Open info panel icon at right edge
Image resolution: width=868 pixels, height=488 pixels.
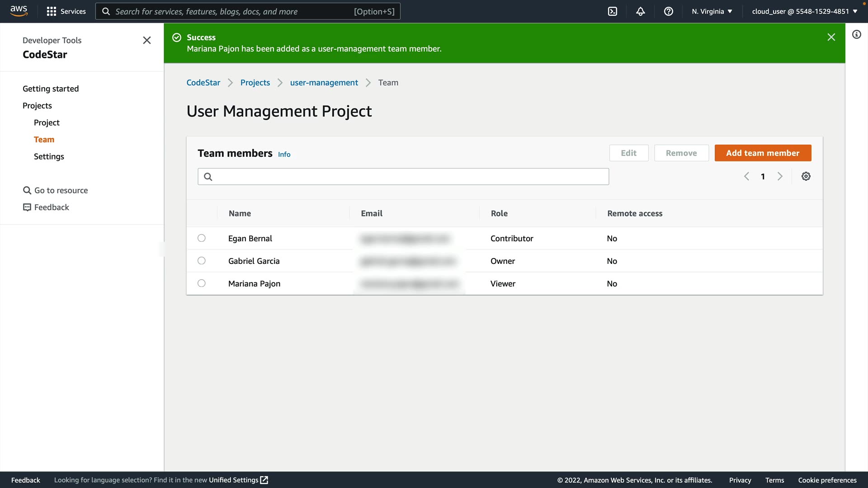(857, 34)
